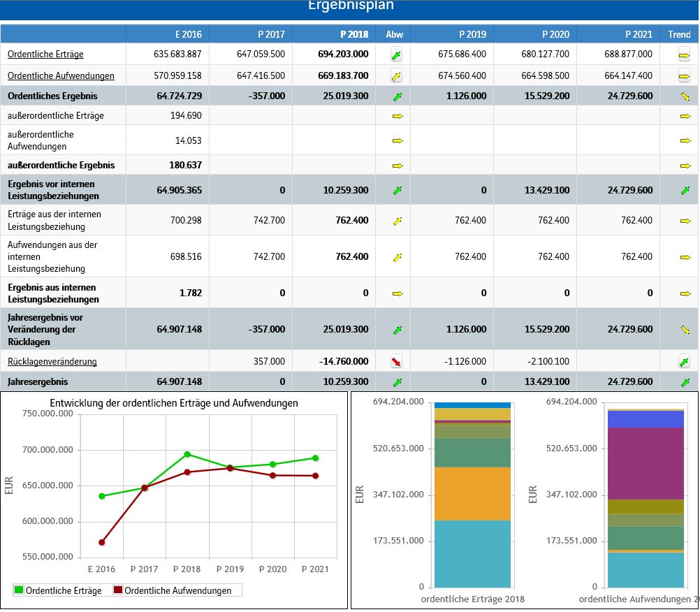The width and height of the screenshot is (700, 612).
Task: Click the Trend arrow icon for Ordentliche Erträge
Action: pos(684,55)
